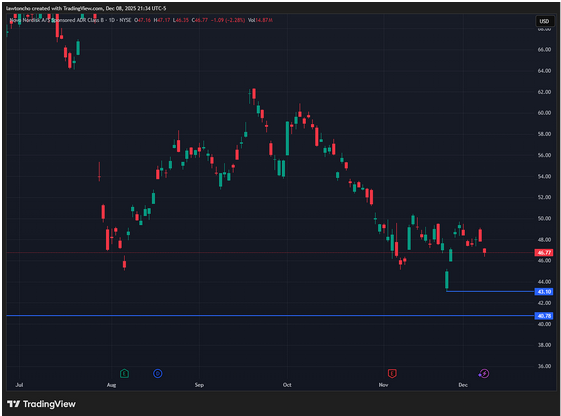
Task: Click the red 46.77 current price label
Action: pyautogui.click(x=544, y=253)
